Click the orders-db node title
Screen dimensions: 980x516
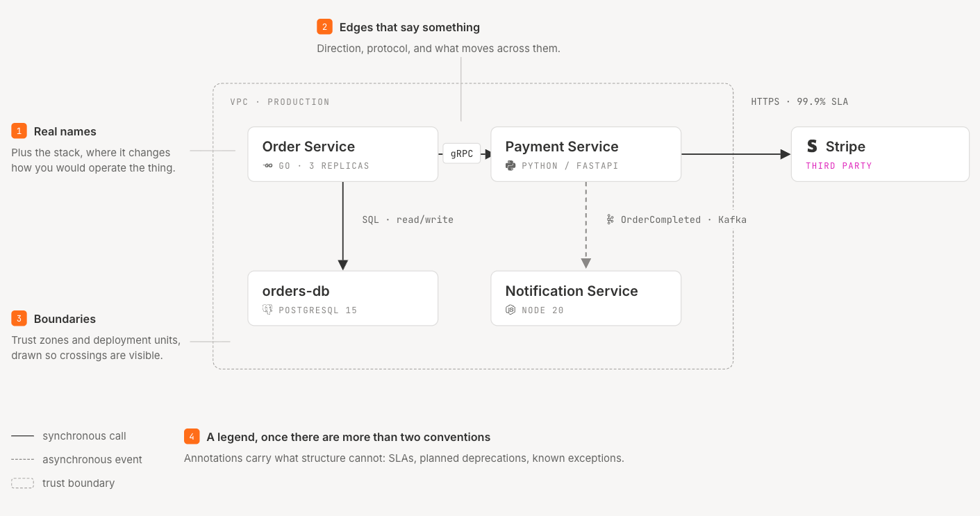point(296,291)
